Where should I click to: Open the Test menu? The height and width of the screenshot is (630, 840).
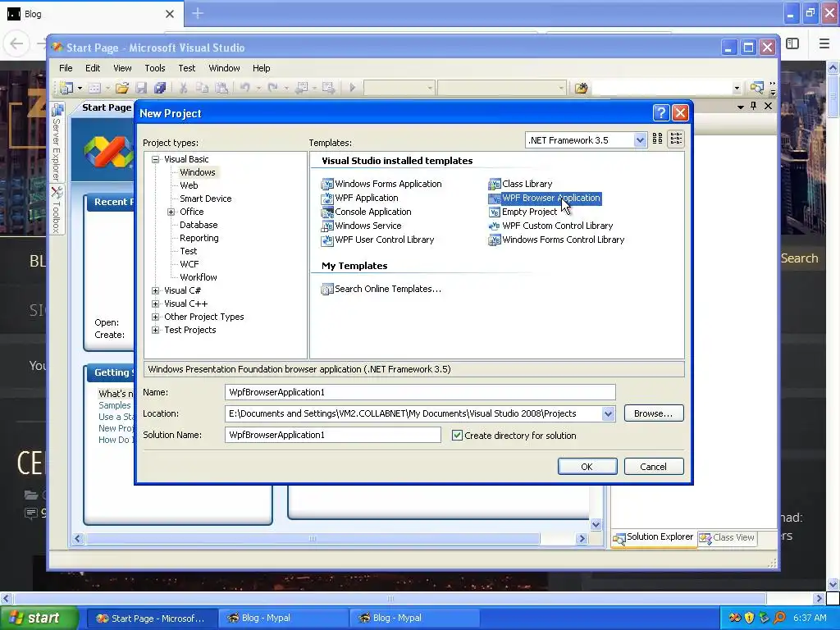[x=186, y=68]
